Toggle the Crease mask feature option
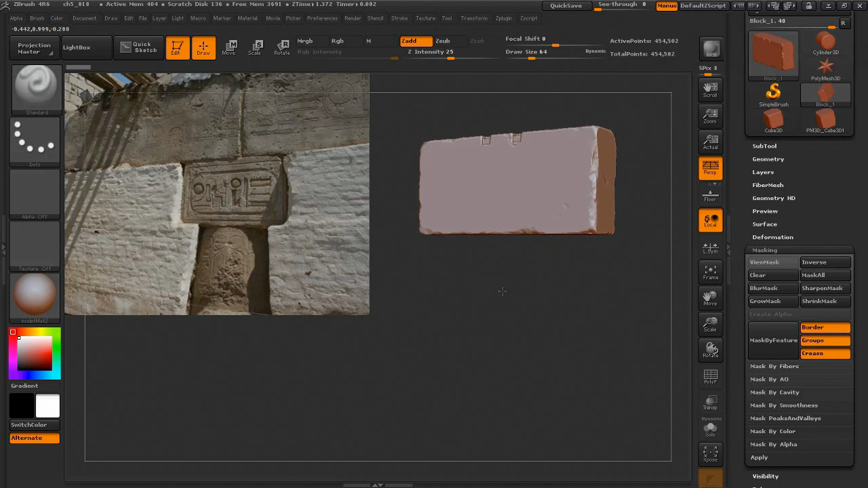 pos(825,353)
